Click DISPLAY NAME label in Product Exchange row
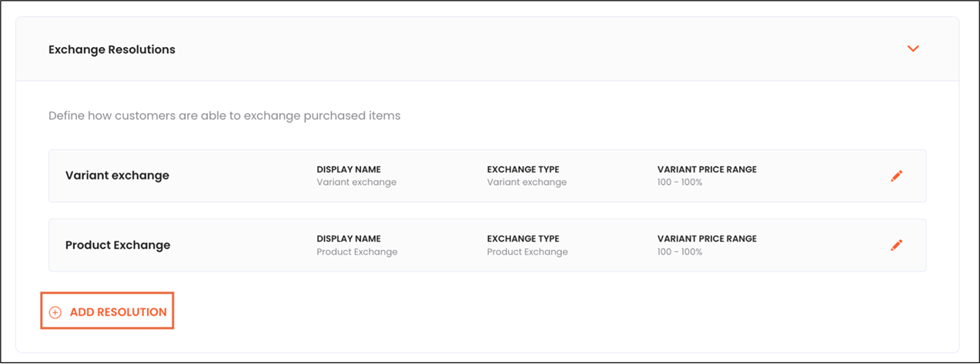The width and height of the screenshot is (980, 364). tap(348, 239)
